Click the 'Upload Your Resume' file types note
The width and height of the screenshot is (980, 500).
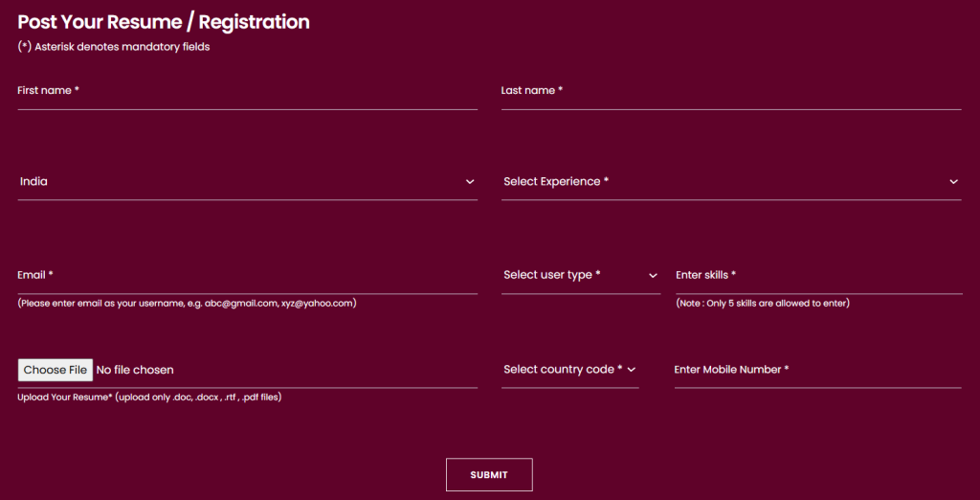click(x=149, y=398)
